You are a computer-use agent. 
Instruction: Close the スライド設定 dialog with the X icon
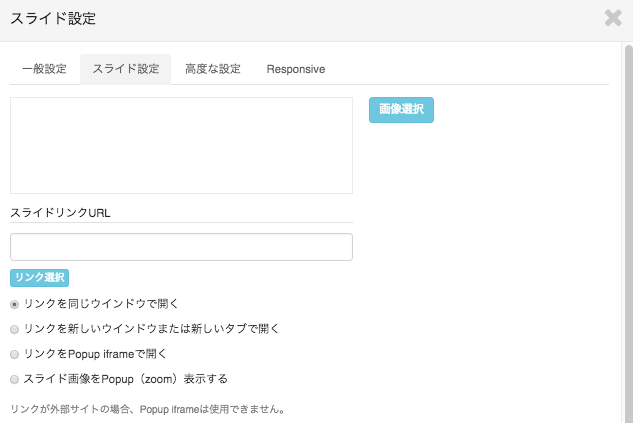(613, 18)
